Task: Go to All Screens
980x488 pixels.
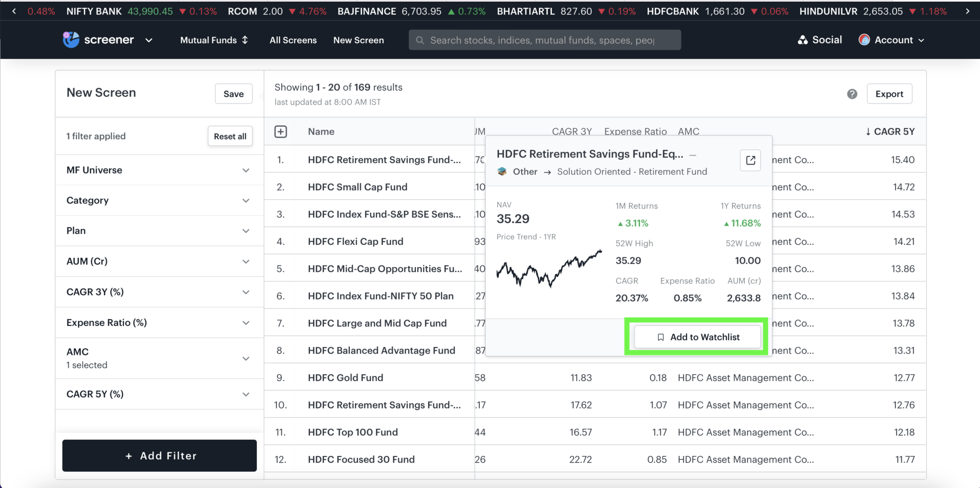Action: point(292,40)
